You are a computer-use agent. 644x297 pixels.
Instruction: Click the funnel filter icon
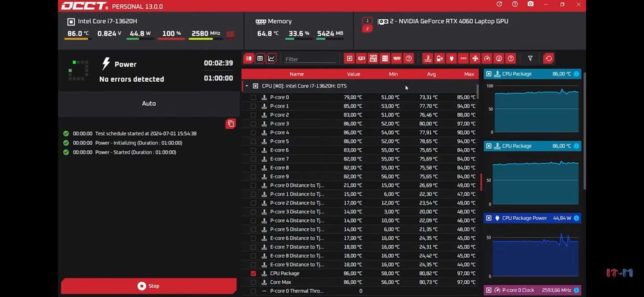click(x=530, y=59)
